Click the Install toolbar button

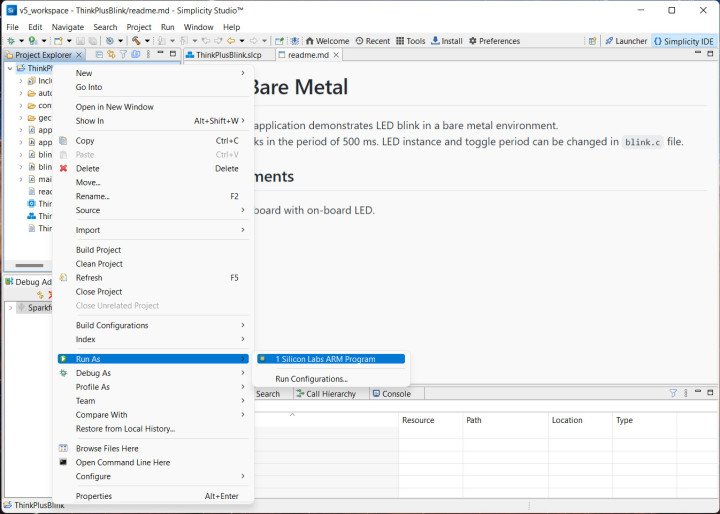tap(446, 41)
